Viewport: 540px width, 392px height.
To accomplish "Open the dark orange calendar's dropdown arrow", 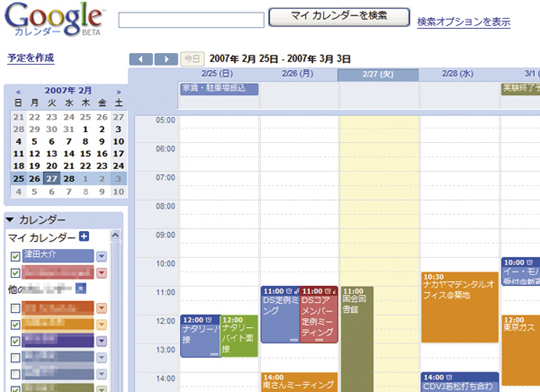I will click(101, 308).
